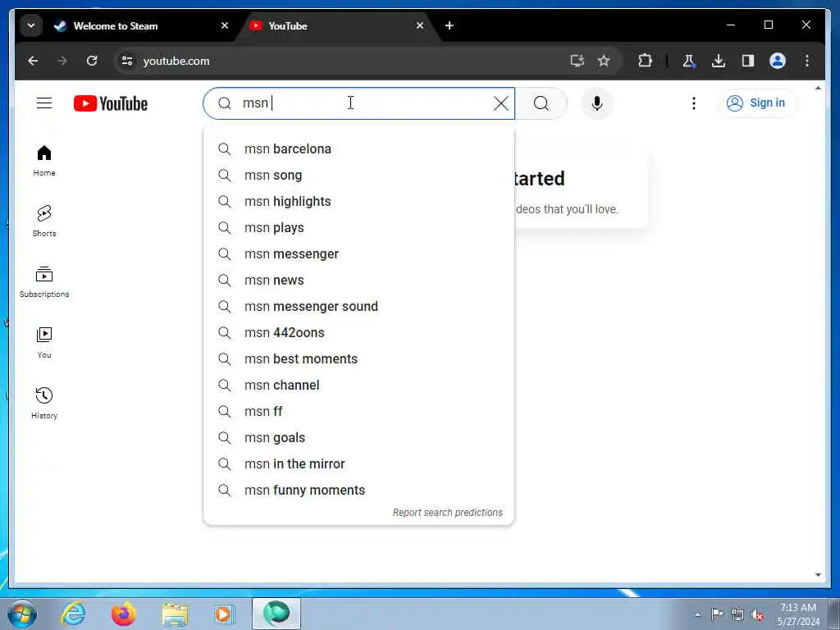Open Subscriptions in the sidebar
Viewport: 840px width, 630px height.
(x=44, y=282)
